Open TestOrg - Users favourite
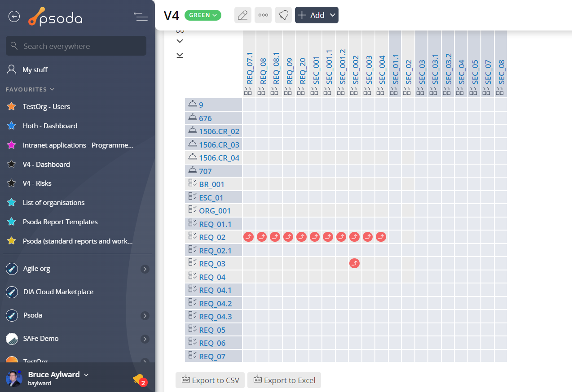Viewport: 572px width, 392px height. pos(46,107)
